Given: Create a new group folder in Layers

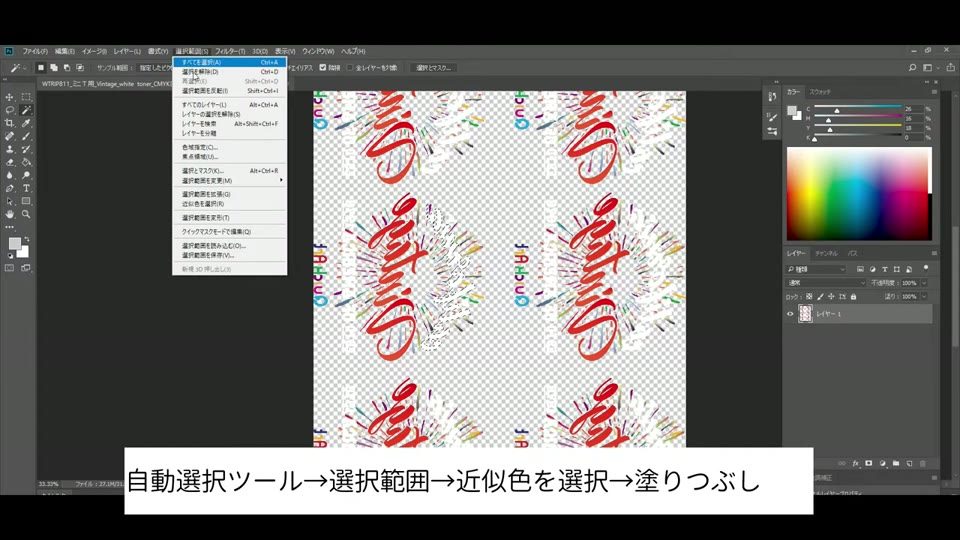Looking at the screenshot, I should pos(896,463).
